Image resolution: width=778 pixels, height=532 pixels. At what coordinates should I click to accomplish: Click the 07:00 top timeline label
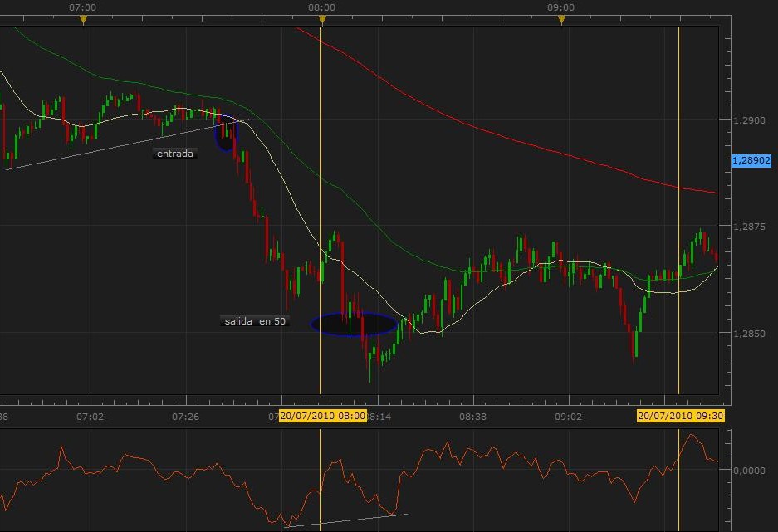tap(83, 7)
